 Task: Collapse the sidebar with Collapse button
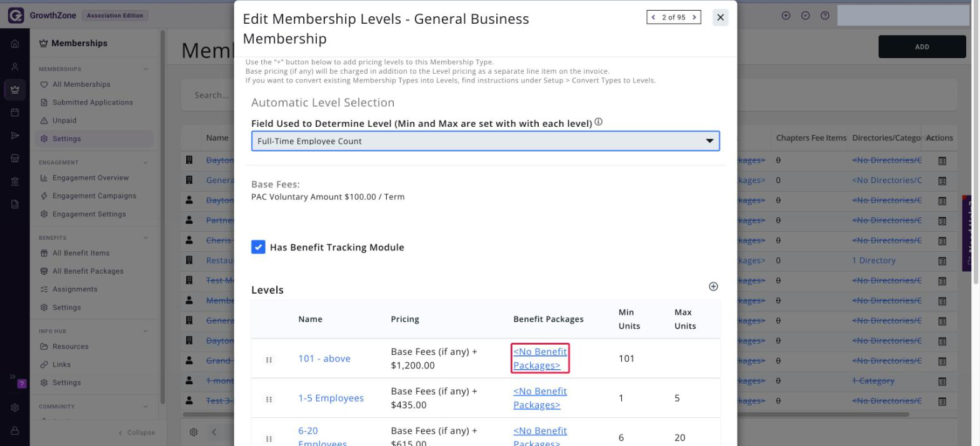(136, 432)
